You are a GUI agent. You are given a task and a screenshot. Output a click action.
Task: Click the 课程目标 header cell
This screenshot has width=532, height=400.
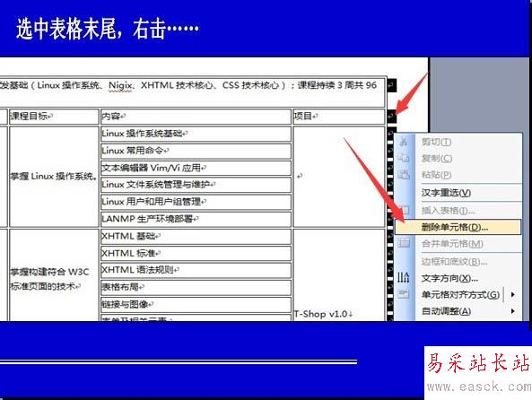(x=54, y=117)
